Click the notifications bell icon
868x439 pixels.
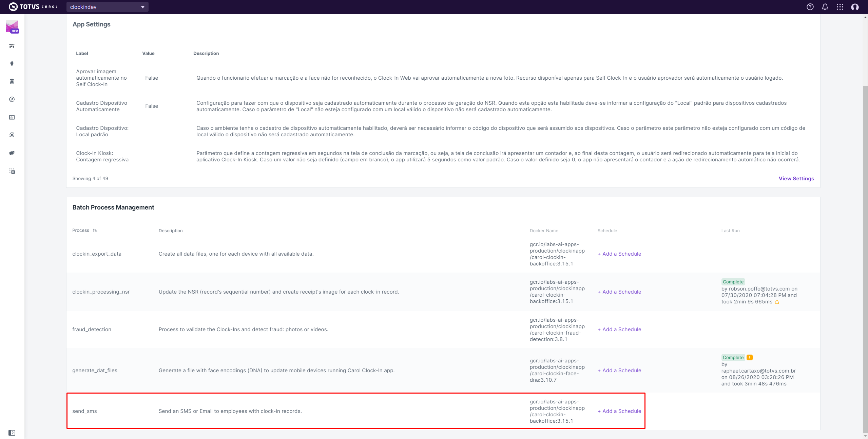point(825,7)
